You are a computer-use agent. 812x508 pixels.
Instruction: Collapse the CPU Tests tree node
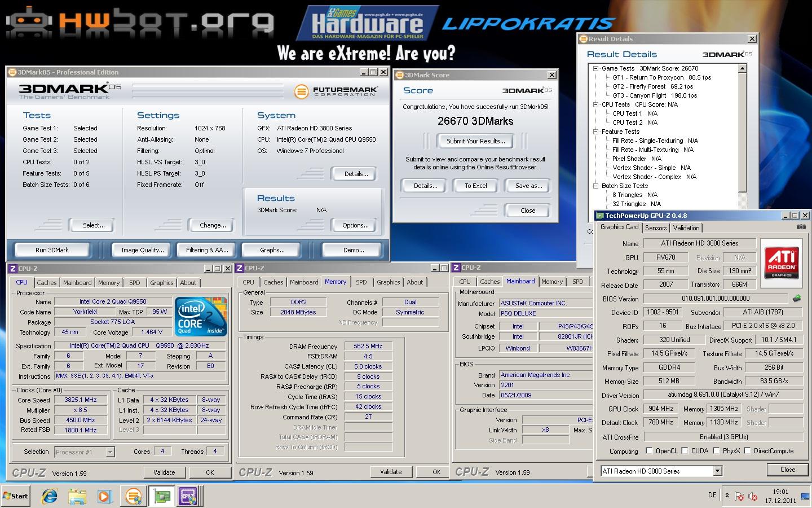pos(595,104)
